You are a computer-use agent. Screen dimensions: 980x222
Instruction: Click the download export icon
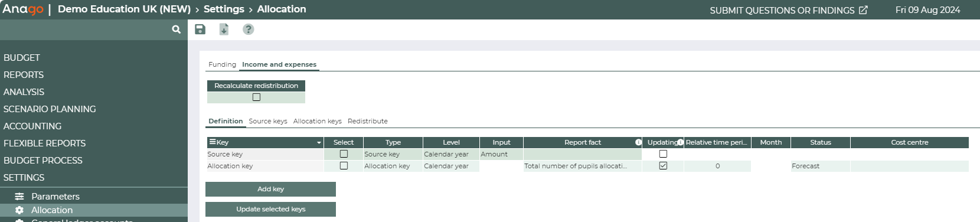click(224, 30)
